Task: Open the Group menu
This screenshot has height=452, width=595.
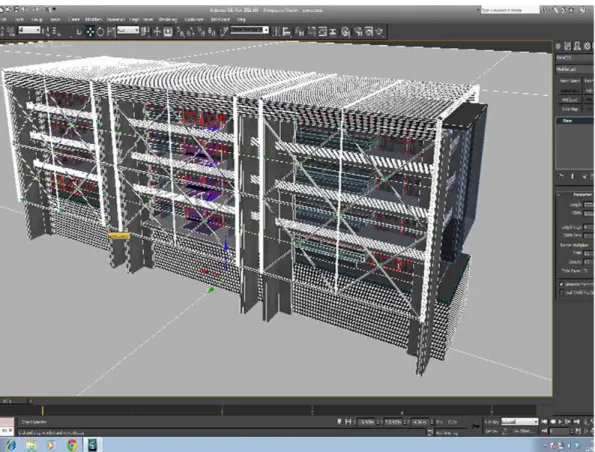Action: pyautogui.click(x=37, y=19)
